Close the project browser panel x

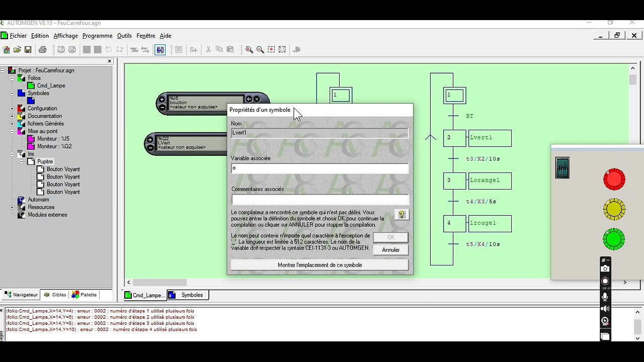109,61
